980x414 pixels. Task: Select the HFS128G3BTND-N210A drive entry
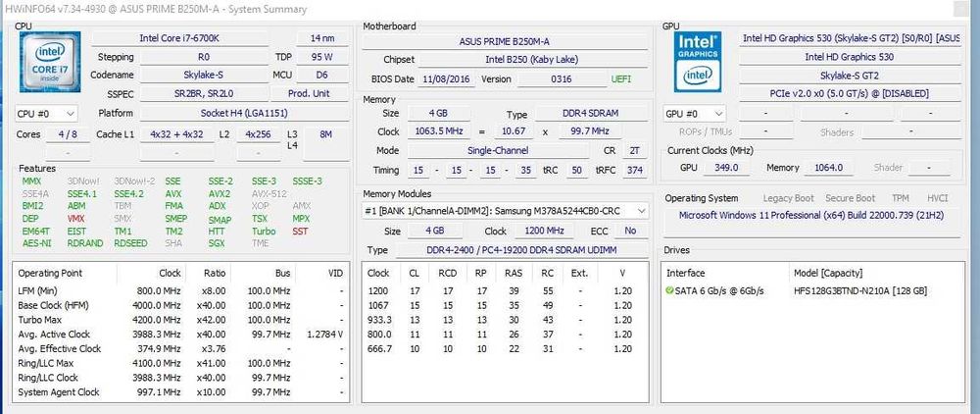point(813,290)
